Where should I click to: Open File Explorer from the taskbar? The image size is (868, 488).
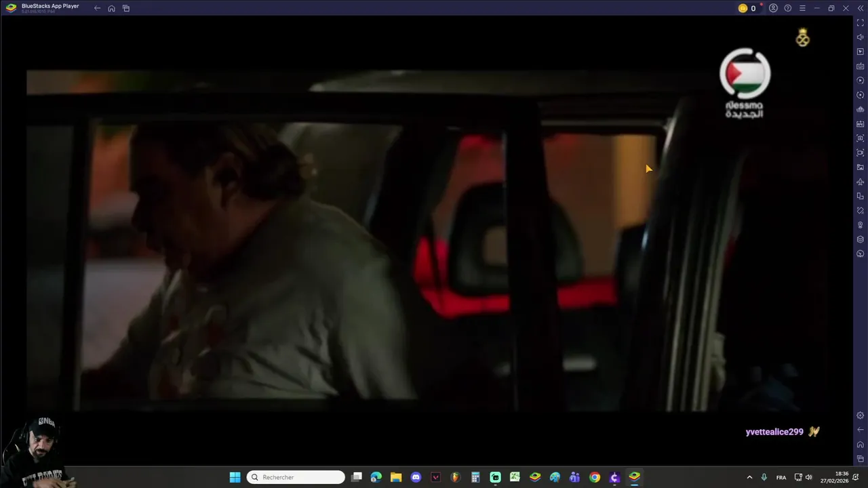click(396, 477)
